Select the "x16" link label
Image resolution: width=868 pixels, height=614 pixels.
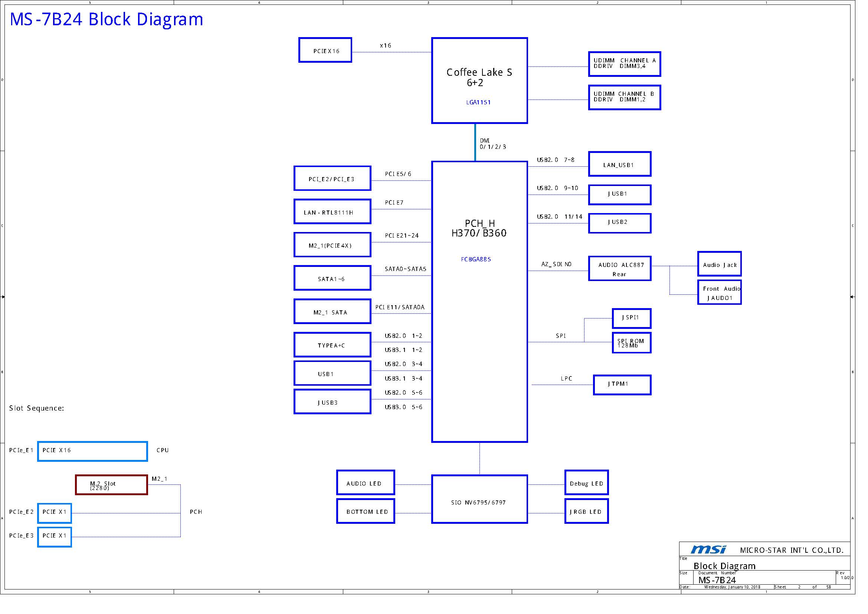tap(385, 45)
